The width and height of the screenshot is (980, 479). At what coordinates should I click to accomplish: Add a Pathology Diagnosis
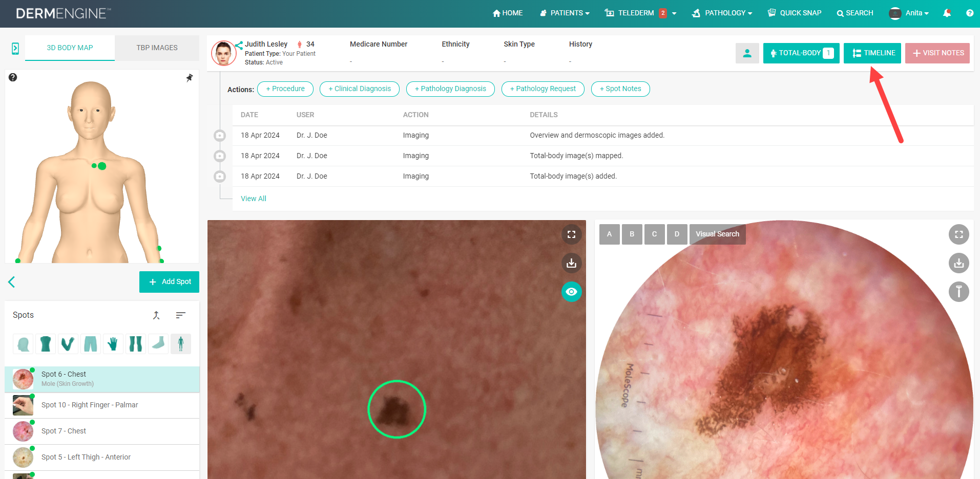coord(450,89)
